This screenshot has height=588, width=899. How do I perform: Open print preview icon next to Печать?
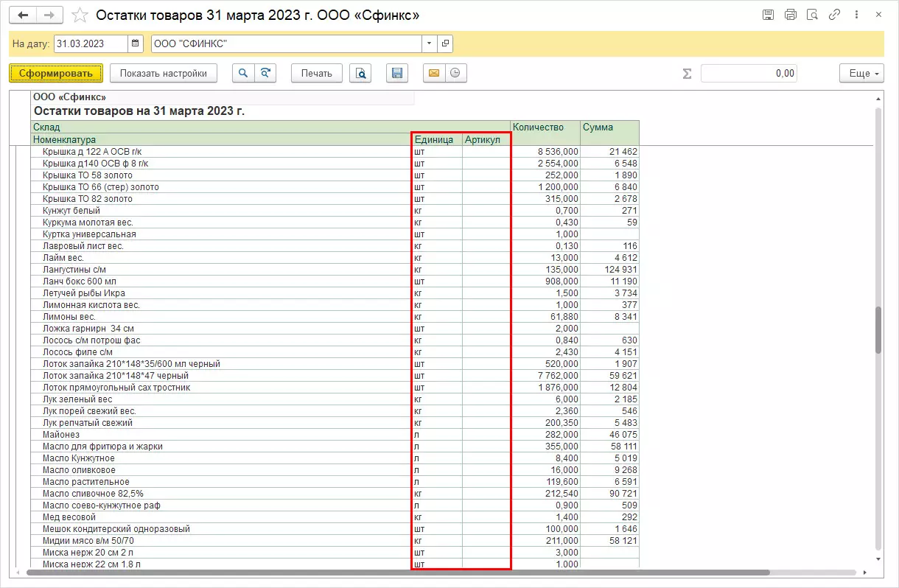tap(360, 73)
